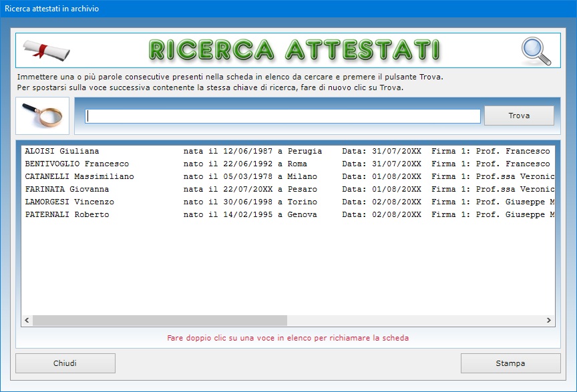Viewport: 577px width, 392px height.
Task: Select the CATANELLI Massimiliano record
Action: pyautogui.click(x=288, y=176)
